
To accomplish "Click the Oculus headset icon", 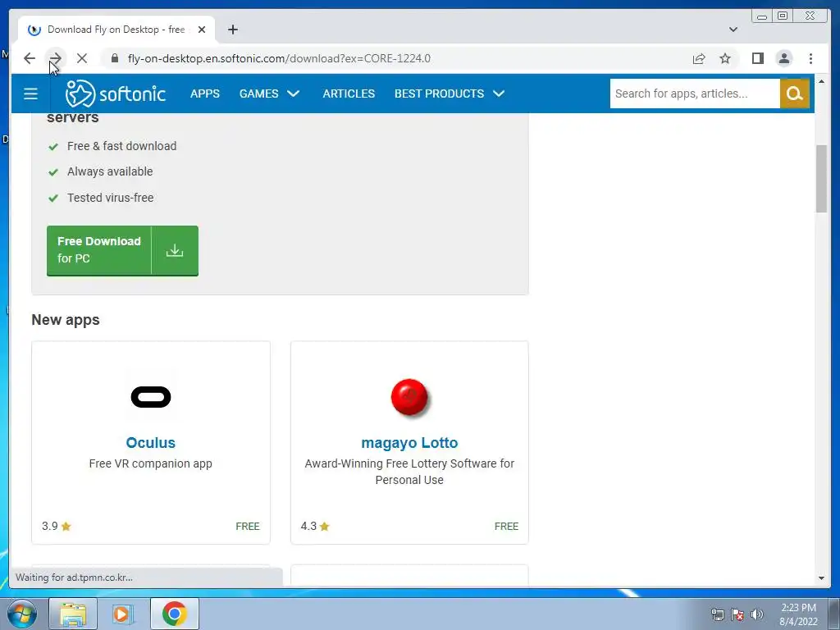I will [x=151, y=397].
